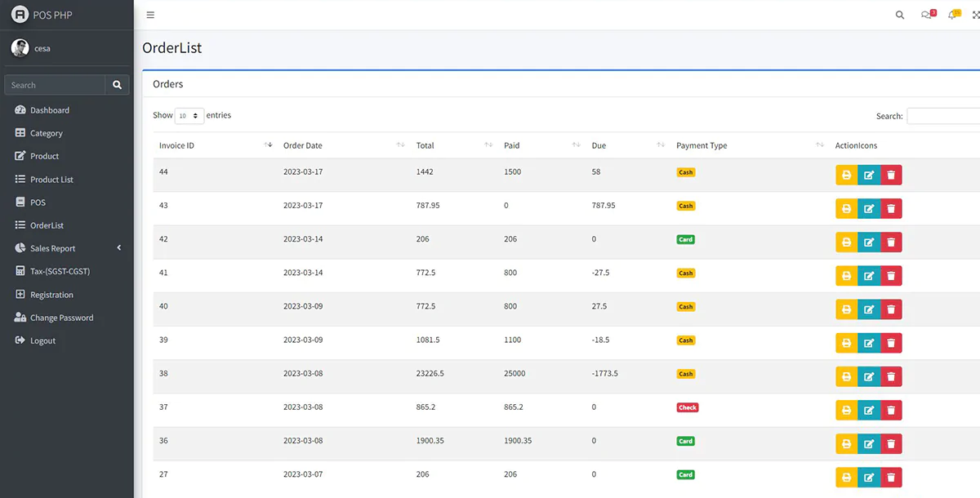Toggle the hamburger sidebar menu

(150, 15)
